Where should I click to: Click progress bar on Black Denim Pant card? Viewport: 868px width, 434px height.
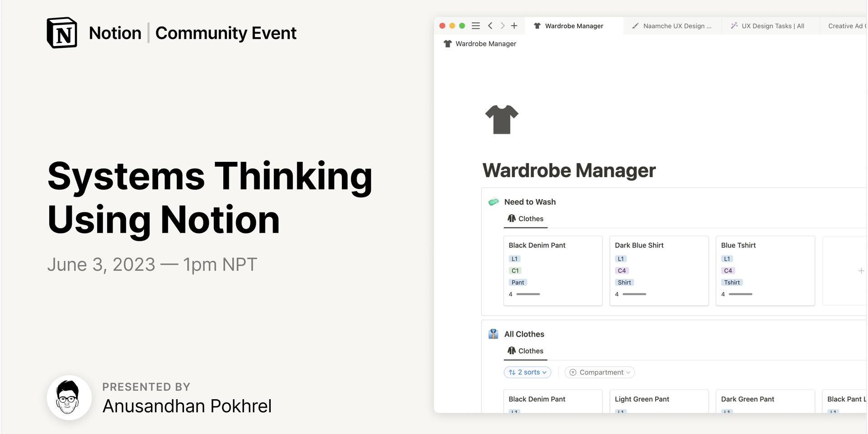coord(528,294)
